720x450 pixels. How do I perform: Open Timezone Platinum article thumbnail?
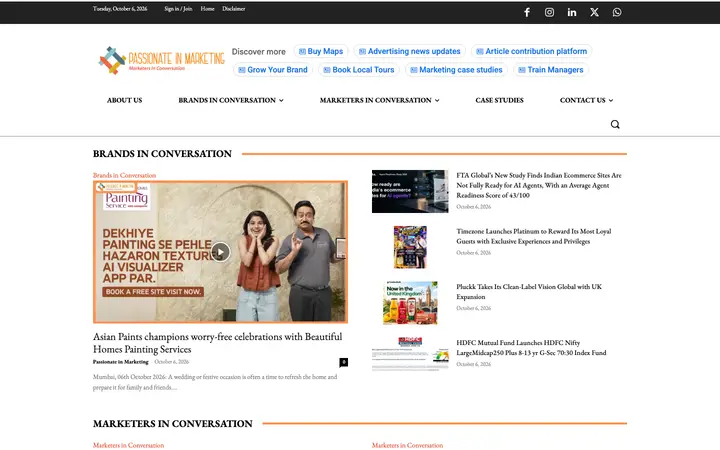pos(410,247)
